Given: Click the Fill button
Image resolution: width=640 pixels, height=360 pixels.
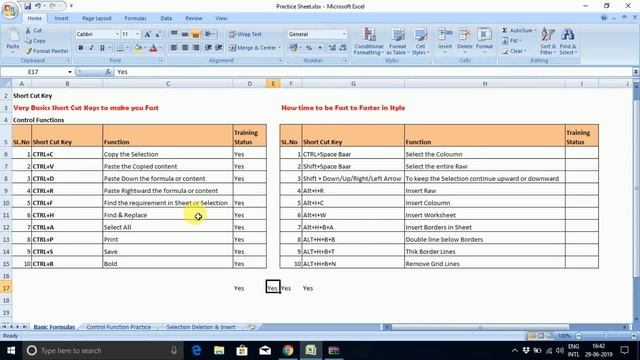Looking at the screenshot, I should tap(513, 41).
